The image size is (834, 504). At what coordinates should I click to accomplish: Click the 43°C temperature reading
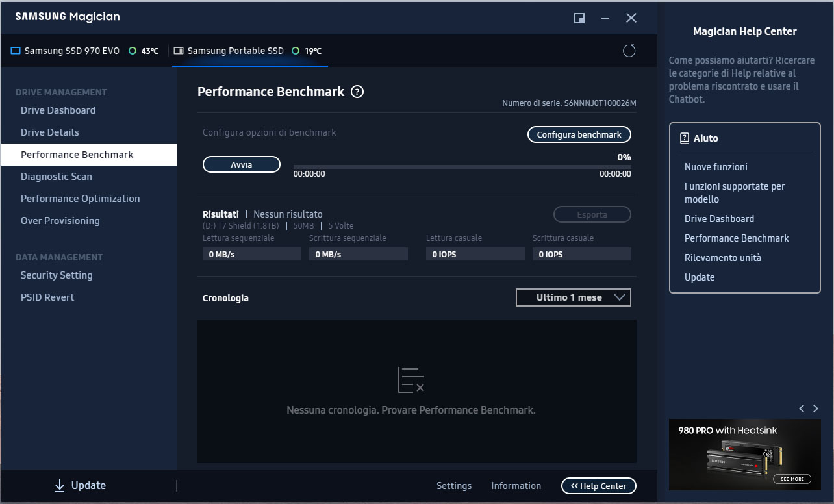[x=149, y=51]
